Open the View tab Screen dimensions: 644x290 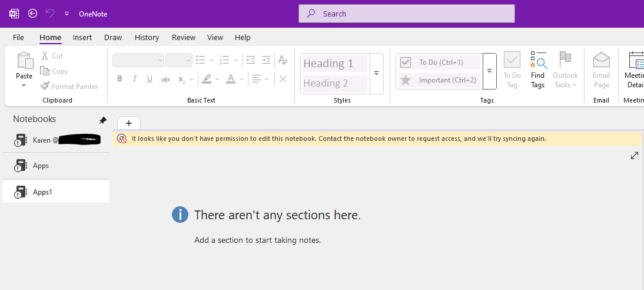pyautogui.click(x=215, y=38)
